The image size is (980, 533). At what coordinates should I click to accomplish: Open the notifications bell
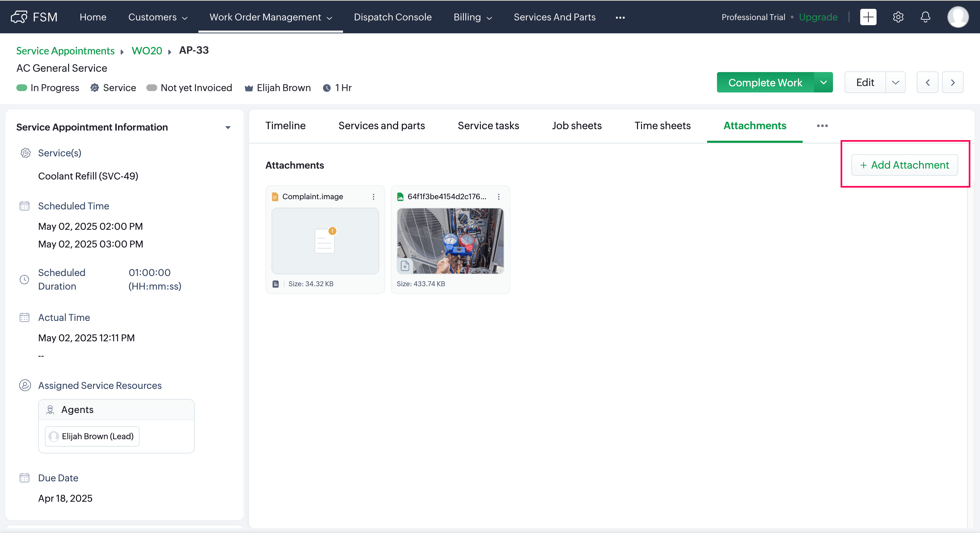[925, 17]
